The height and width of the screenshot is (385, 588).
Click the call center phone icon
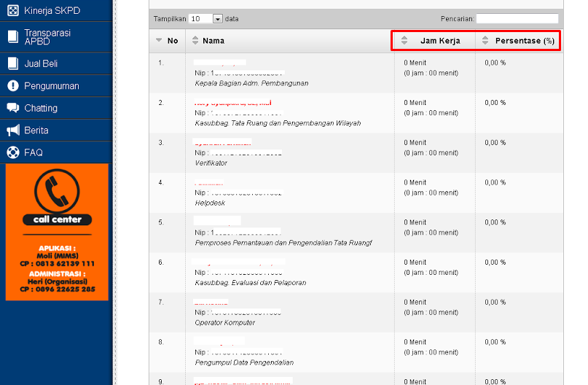tap(57, 191)
